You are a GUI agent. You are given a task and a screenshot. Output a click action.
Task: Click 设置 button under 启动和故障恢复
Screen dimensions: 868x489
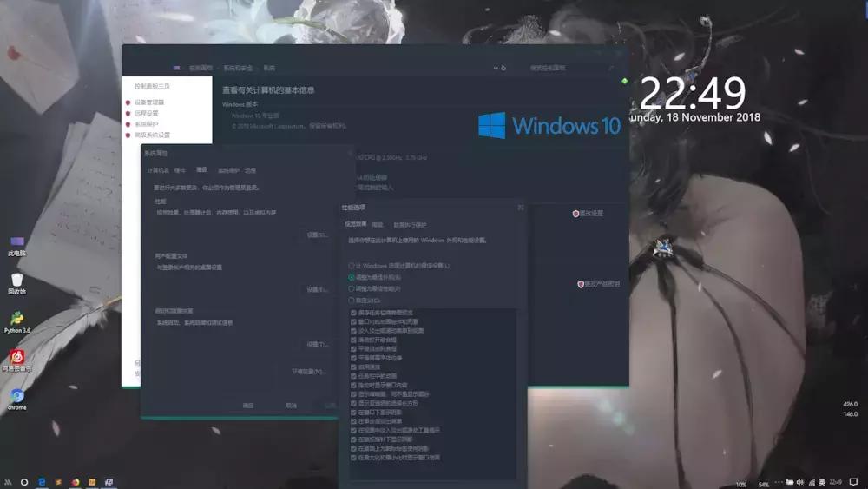(317, 345)
